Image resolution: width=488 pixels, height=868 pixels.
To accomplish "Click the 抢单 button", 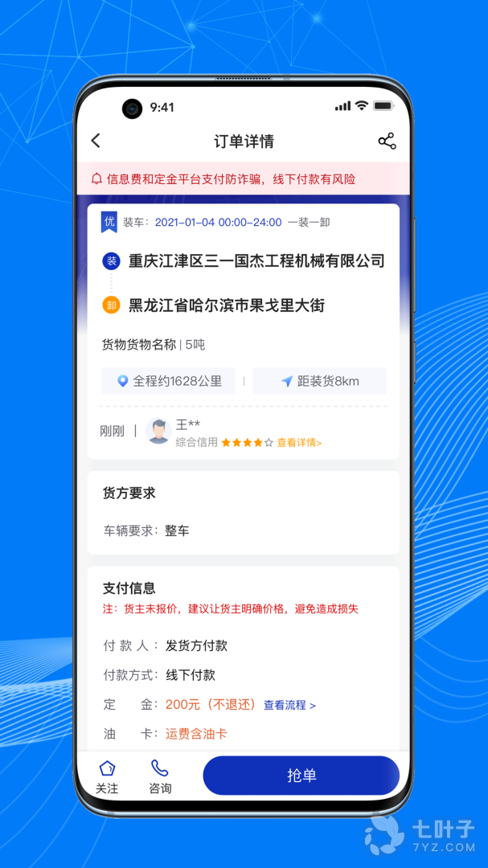I will click(301, 776).
